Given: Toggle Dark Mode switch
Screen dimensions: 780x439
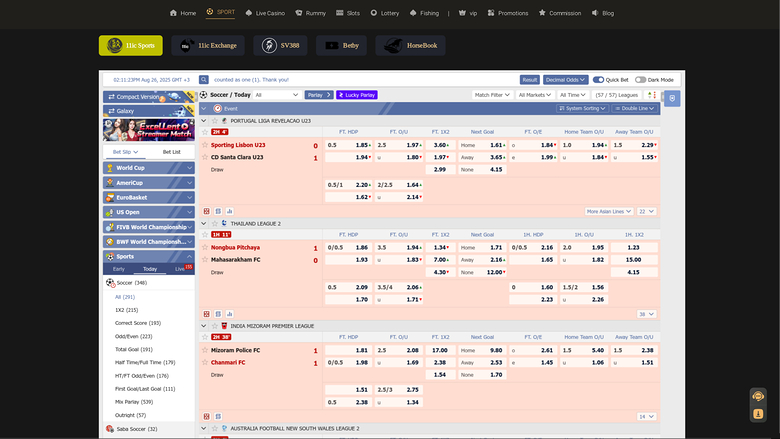Looking at the screenshot, I should (640, 80).
